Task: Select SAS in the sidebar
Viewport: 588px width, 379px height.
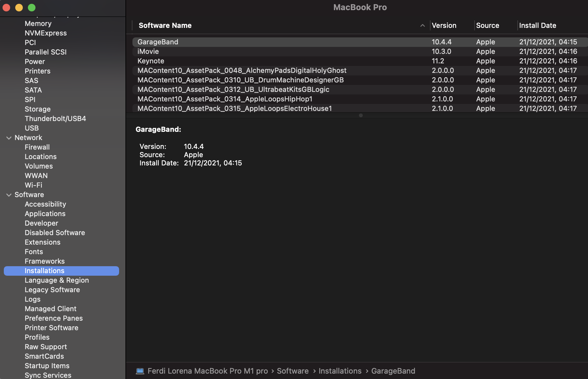Action: pos(31,81)
